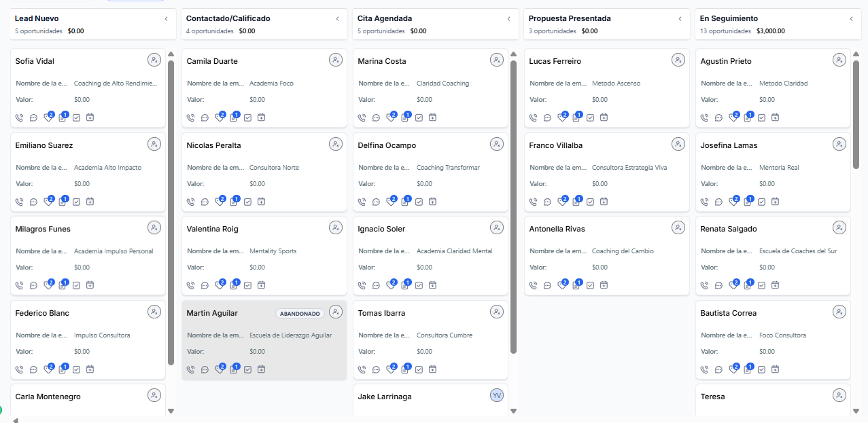Click 'Escuela de Liderazgo Aguilar' company text

click(290, 335)
